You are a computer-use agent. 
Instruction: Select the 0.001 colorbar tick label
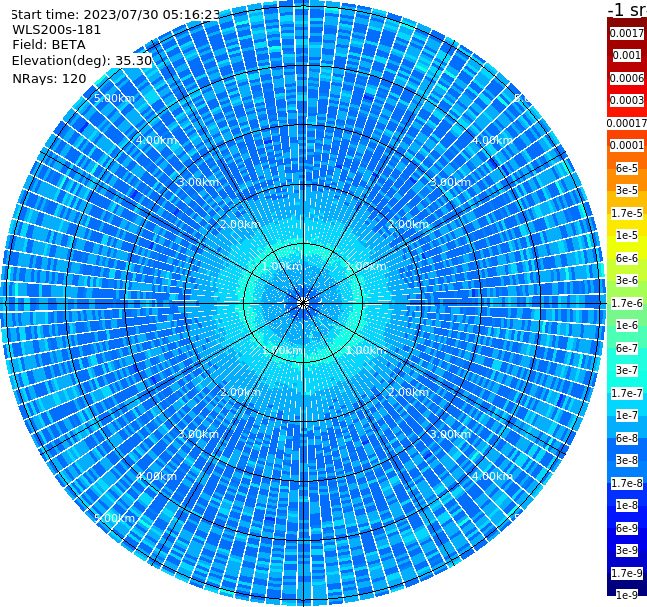coord(627,55)
